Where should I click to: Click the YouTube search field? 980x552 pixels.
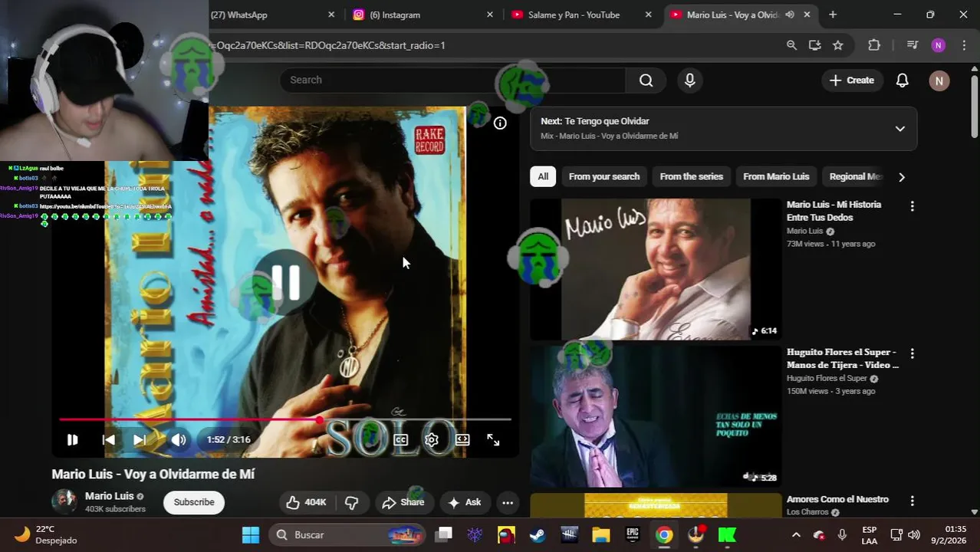click(x=452, y=80)
